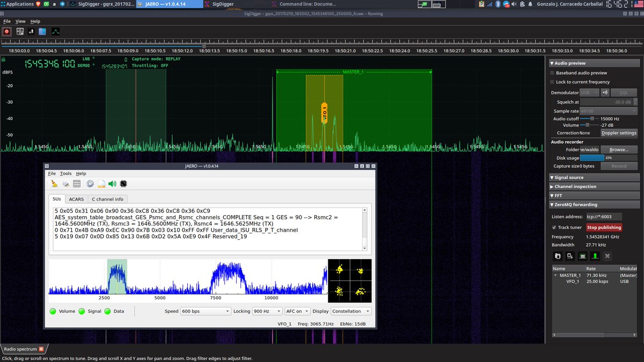
Task: Open SigDigger's bookmark manager book icon
Action: (x=42, y=32)
